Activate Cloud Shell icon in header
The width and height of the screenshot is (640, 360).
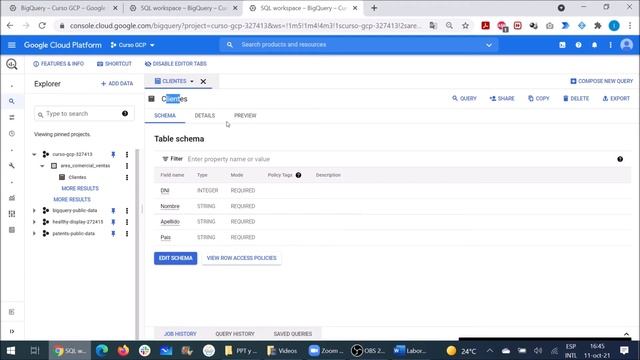pos(562,45)
